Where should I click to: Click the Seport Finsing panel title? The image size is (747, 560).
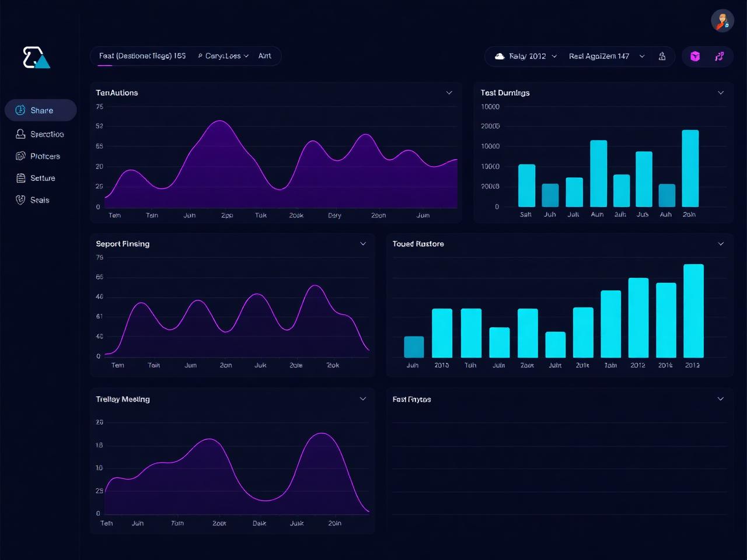(123, 244)
